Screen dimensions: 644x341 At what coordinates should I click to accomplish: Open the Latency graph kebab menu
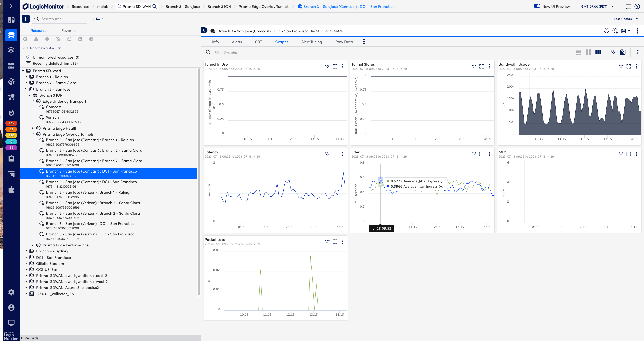343,154
